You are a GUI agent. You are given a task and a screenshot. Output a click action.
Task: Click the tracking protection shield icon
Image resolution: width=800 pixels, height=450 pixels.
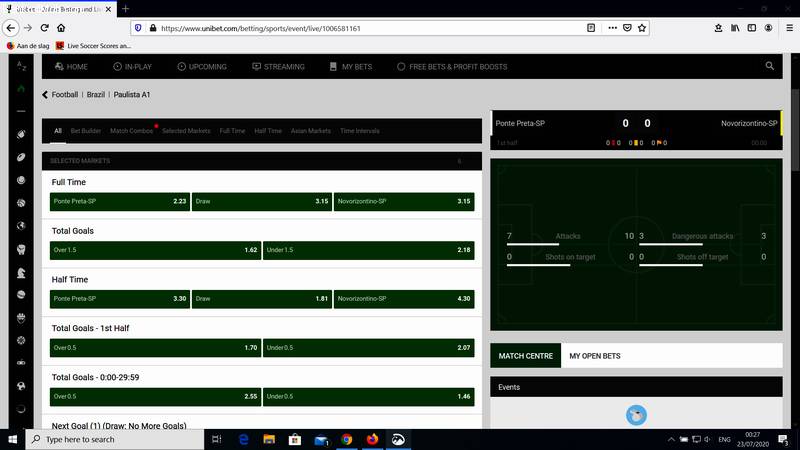click(138, 28)
